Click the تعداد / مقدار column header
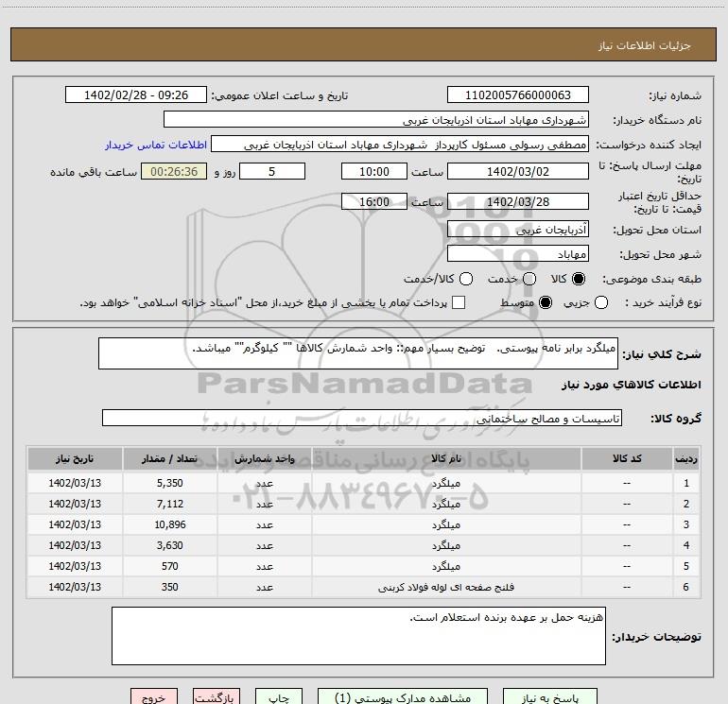 coord(169,459)
